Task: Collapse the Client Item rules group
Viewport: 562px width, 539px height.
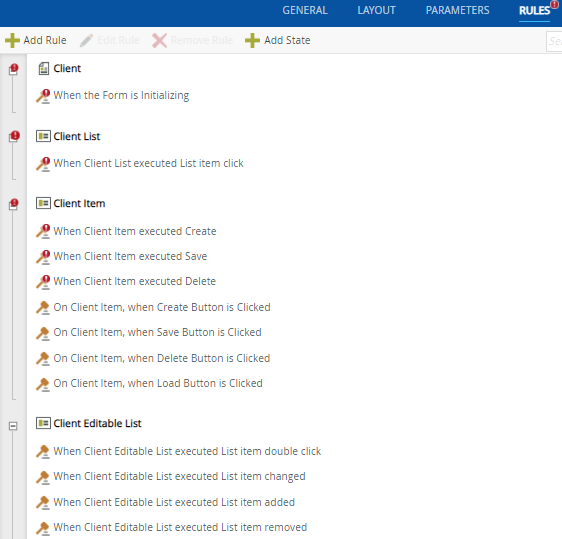Action: [x=13, y=205]
